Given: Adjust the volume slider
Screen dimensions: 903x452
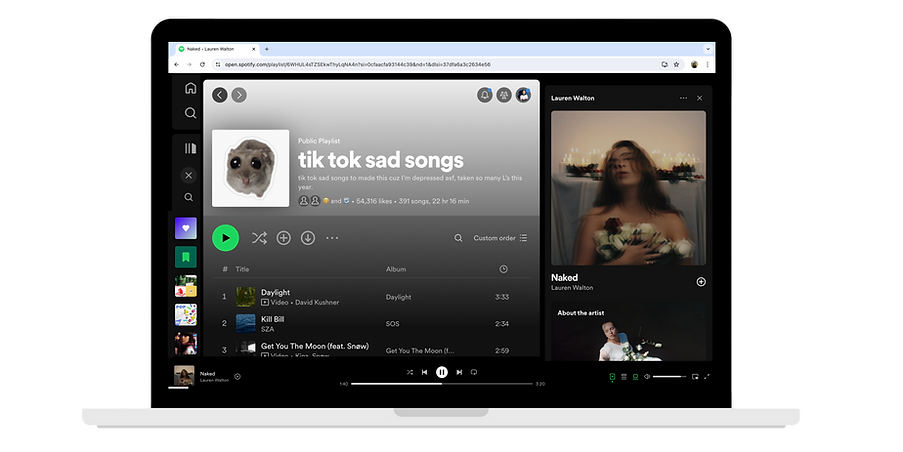Looking at the screenshot, I should (x=669, y=377).
